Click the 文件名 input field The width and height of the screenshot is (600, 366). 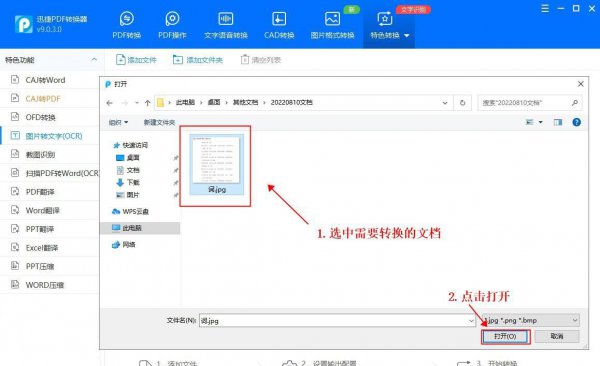333,320
